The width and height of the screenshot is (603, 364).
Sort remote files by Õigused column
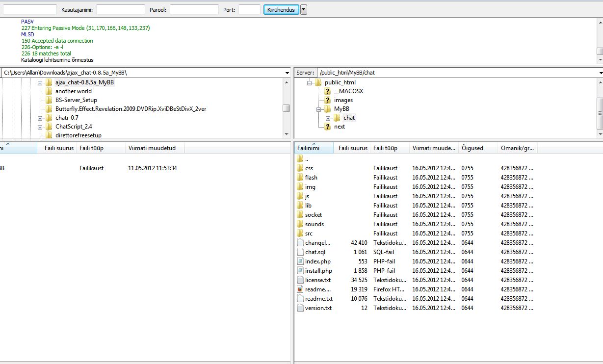478,148
